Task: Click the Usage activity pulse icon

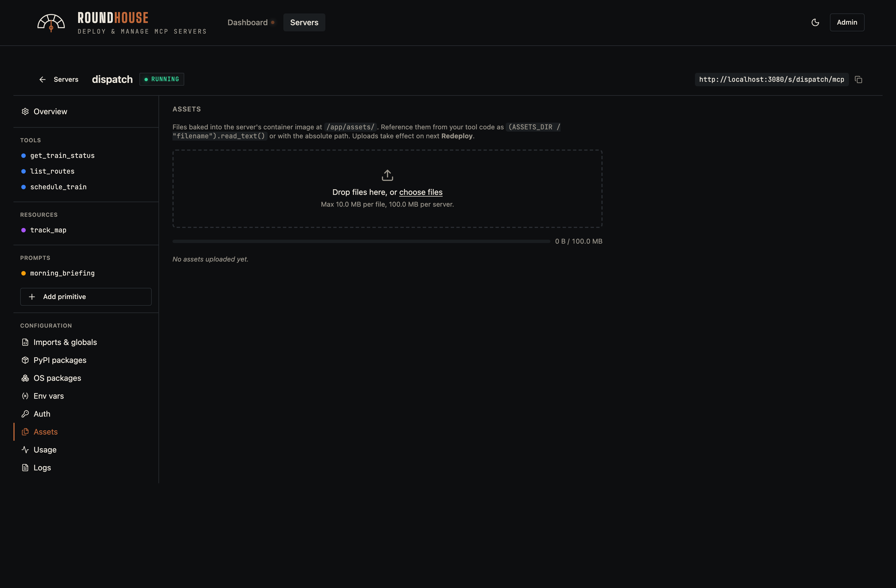Action: (25, 449)
